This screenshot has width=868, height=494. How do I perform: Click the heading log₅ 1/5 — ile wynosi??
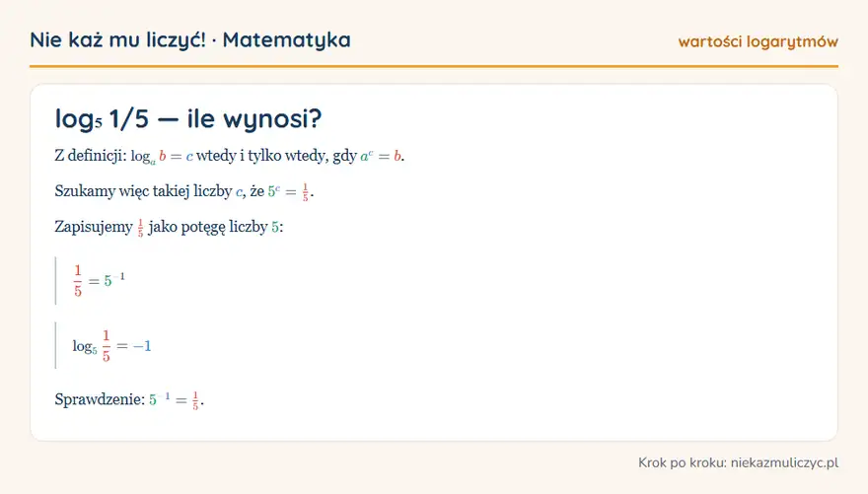[x=188, y=118]
